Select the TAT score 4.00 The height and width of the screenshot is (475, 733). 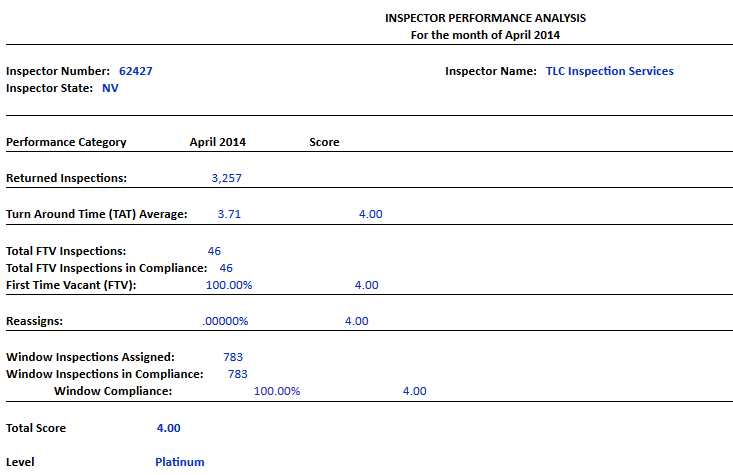371,214
